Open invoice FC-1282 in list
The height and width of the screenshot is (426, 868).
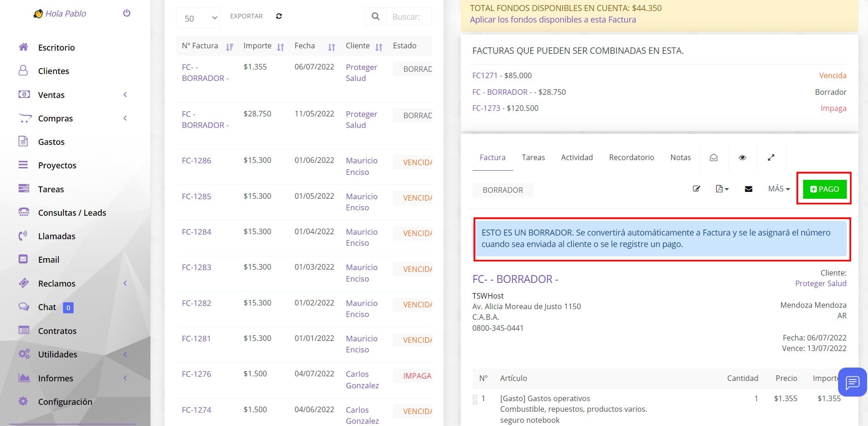tap(196, 303)
